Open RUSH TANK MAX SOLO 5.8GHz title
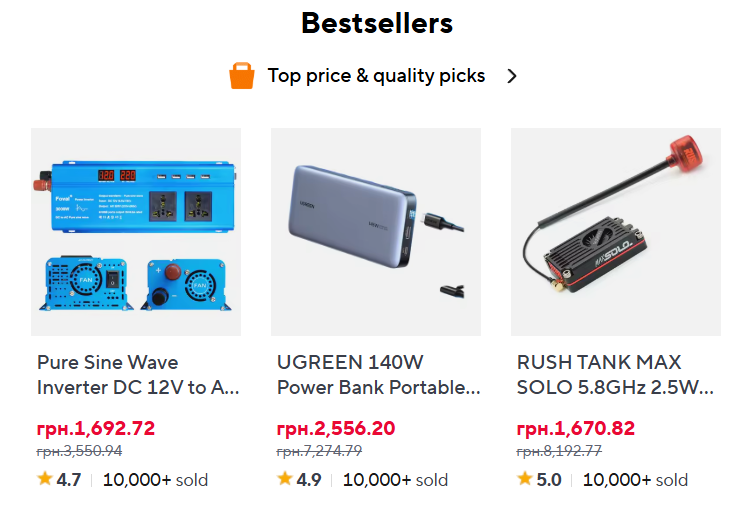740x505 pixels. 616,375
